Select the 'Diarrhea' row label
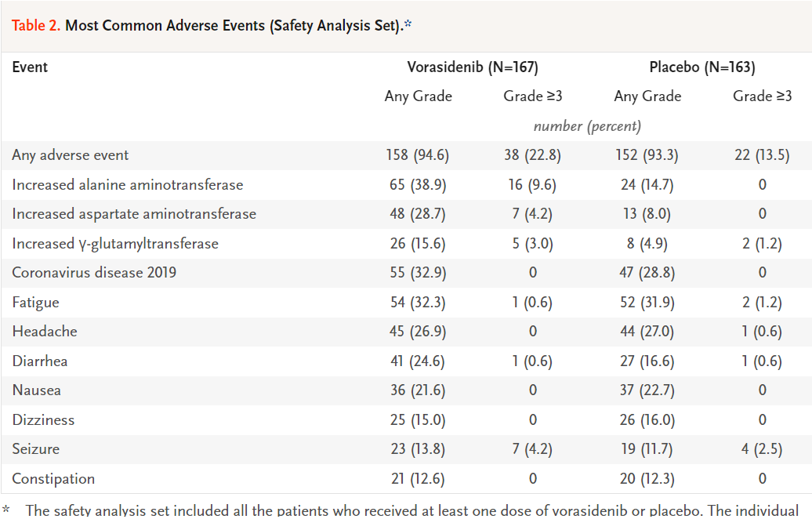812x519 pixels. (40, 361)
